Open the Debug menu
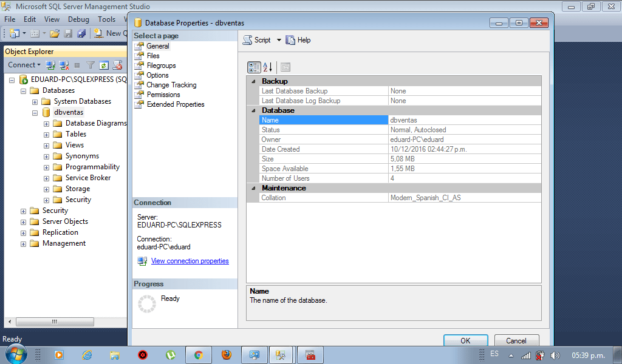622x364 pixels. [x=78, y=19]
